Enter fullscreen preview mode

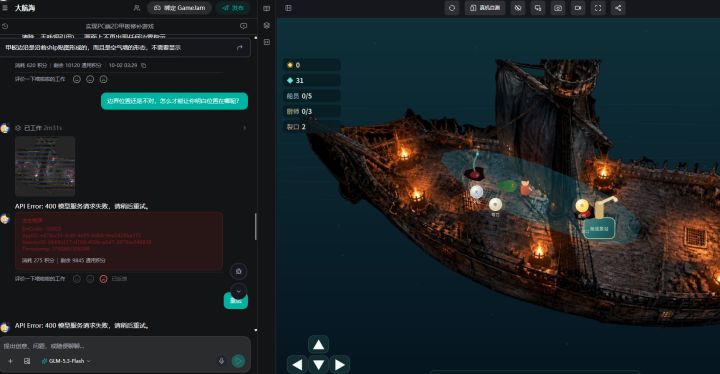pyautogui.click(x=598, y=8)
